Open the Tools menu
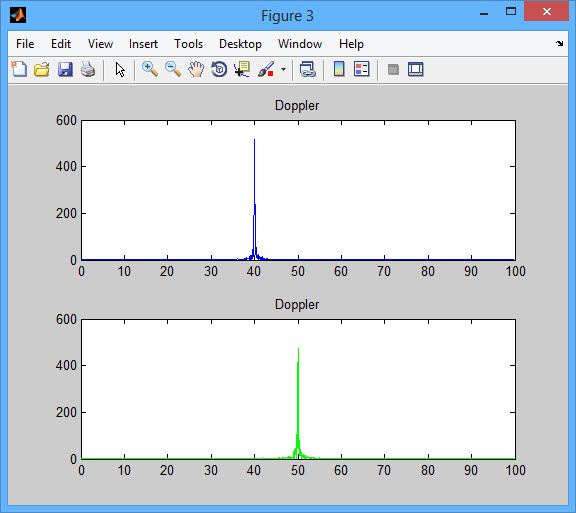The image size is (576, 513). (x=188, y=44)
